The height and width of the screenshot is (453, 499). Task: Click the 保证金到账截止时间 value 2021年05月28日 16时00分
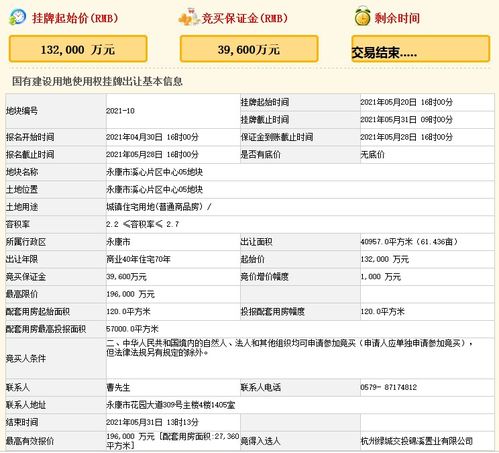pyautogui.click(x=406, y=137)
